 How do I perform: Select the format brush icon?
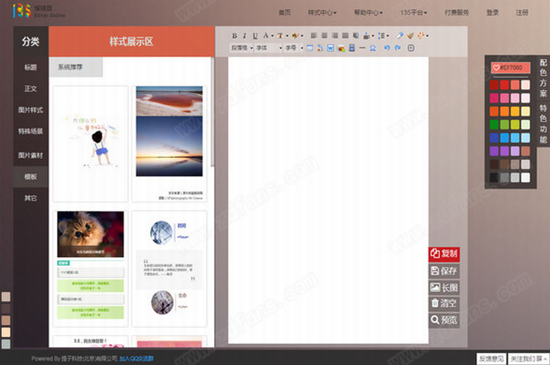410,35
